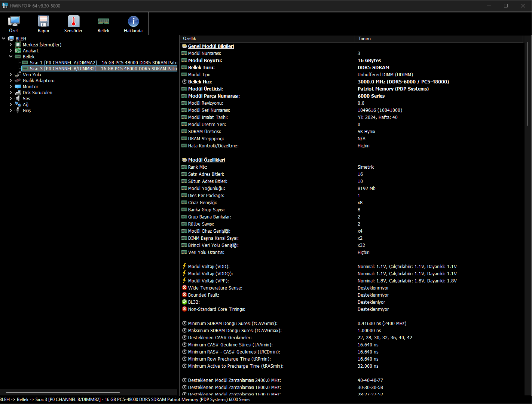This screenshot has height=404, width=532.
Task: Click the clock icon beside Bellek Hızı
Action: click(x=184, y=82)
